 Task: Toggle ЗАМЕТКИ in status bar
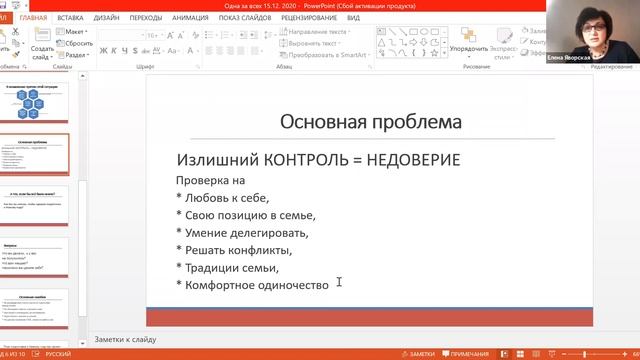(418, 354)
